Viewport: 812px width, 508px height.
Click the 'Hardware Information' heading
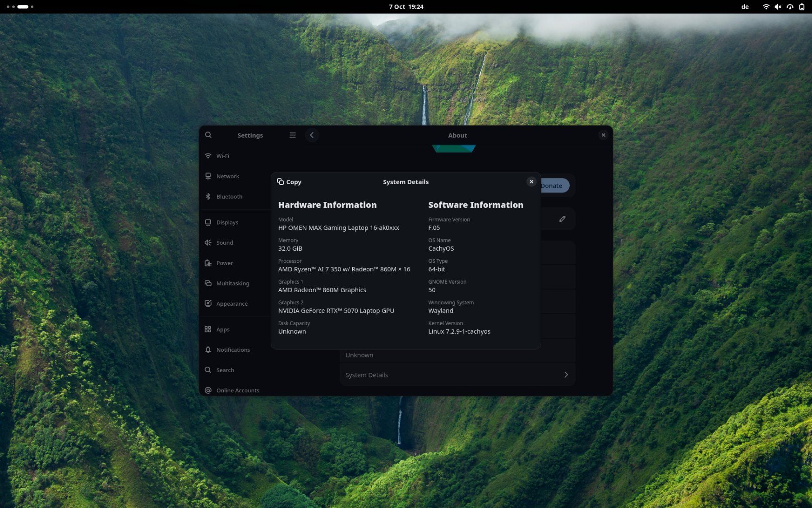327,205
